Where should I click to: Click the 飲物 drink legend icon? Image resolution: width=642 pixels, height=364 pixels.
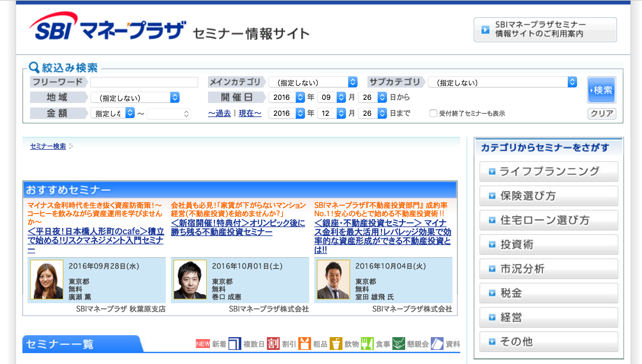click(336, 344)
